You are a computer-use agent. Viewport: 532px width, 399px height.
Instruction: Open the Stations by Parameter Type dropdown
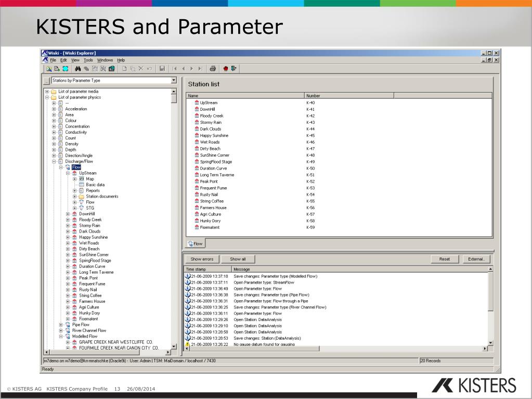[174, 81]
